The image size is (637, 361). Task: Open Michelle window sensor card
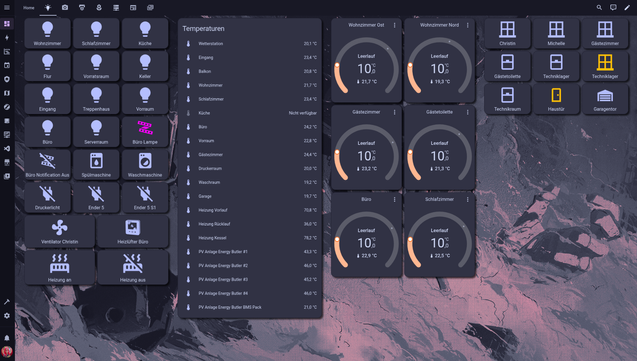[x=556, y=33]
